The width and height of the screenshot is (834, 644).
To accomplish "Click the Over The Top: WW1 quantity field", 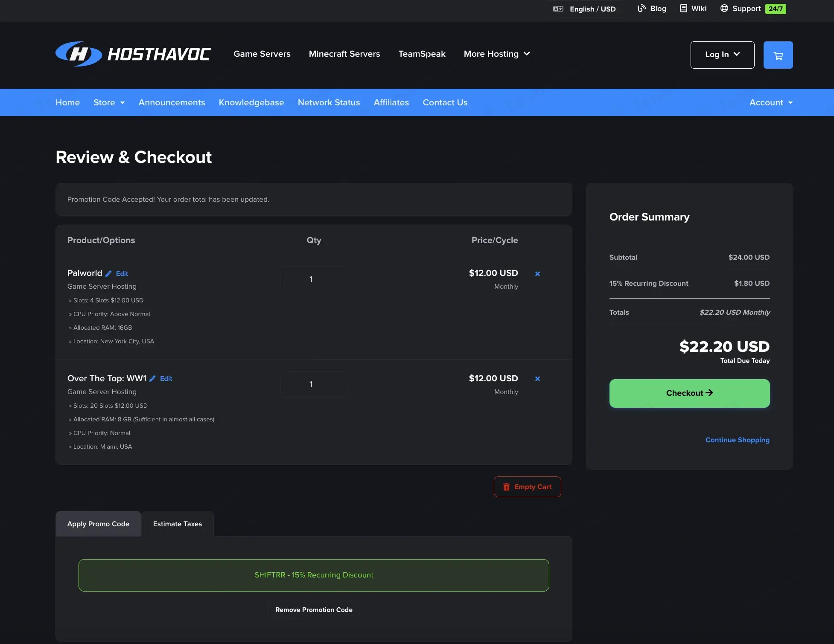I will click(314, 384).
